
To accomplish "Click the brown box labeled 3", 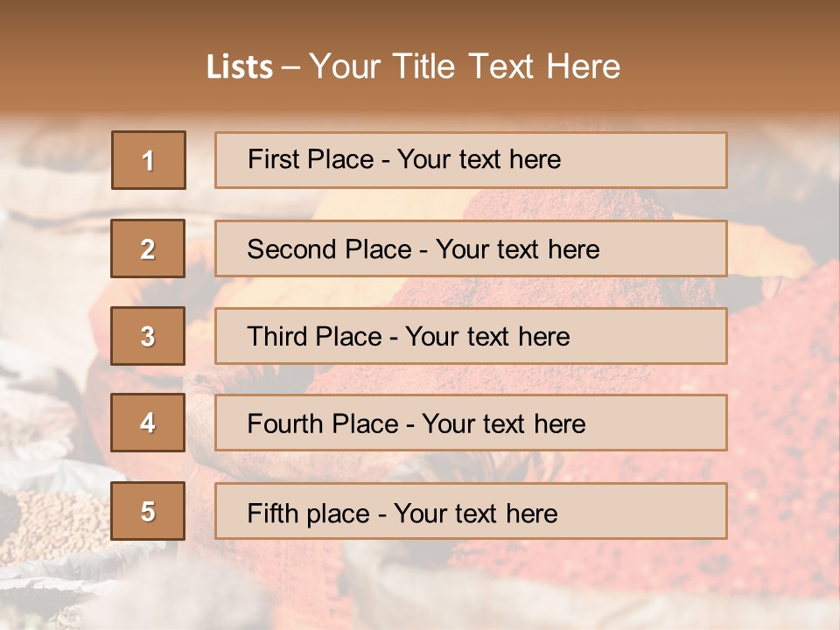I will (148, 336).
